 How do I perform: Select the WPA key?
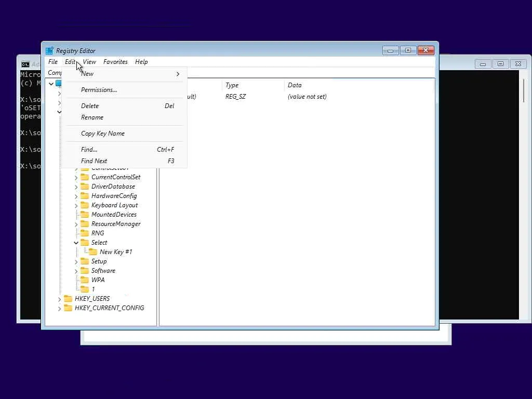click(x=98, y=280)
